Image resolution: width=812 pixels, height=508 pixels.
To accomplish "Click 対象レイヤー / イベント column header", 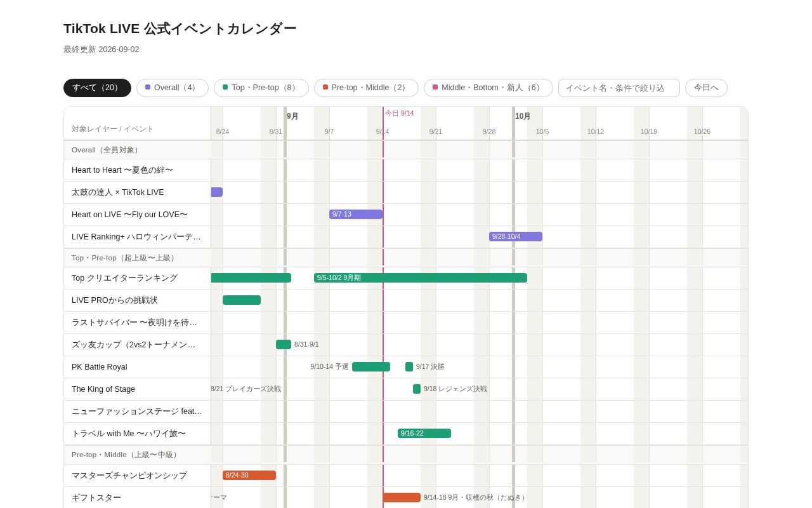I will click(113, 129).
